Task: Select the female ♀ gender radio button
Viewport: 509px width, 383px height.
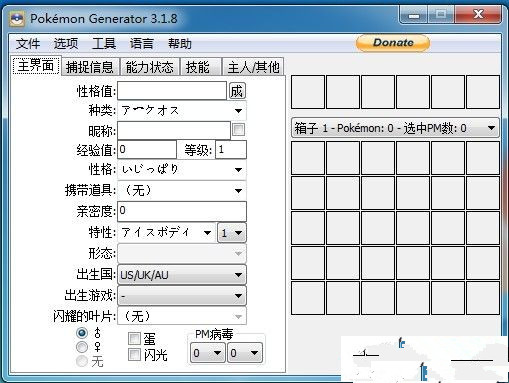Action: pos(82,347)
